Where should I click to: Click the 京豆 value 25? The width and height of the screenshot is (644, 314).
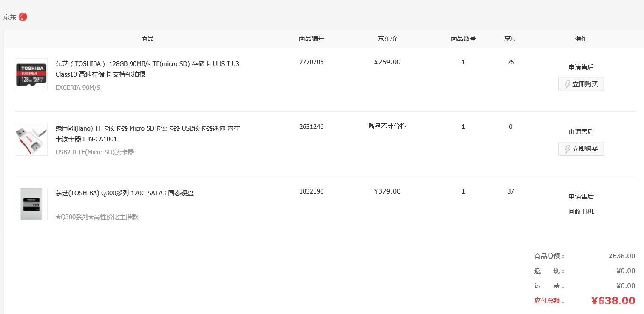[x=511, y=62]
